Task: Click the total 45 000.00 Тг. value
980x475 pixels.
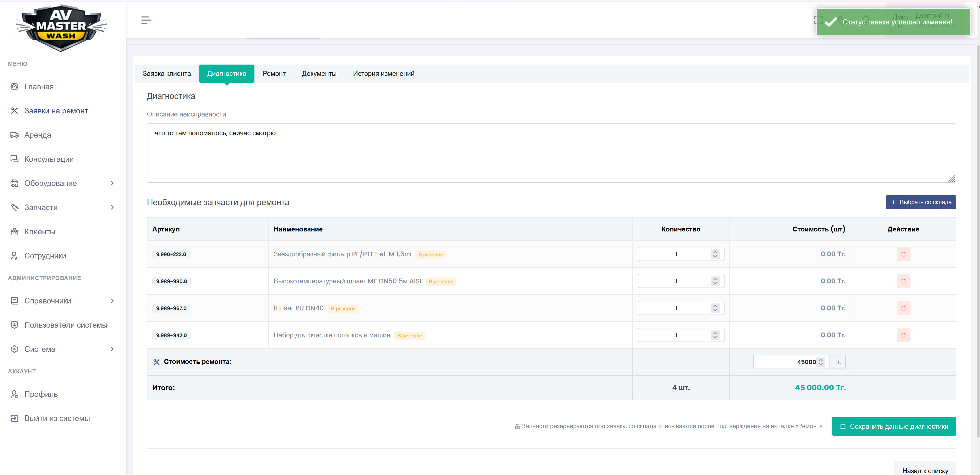Action: pos(820,388)
